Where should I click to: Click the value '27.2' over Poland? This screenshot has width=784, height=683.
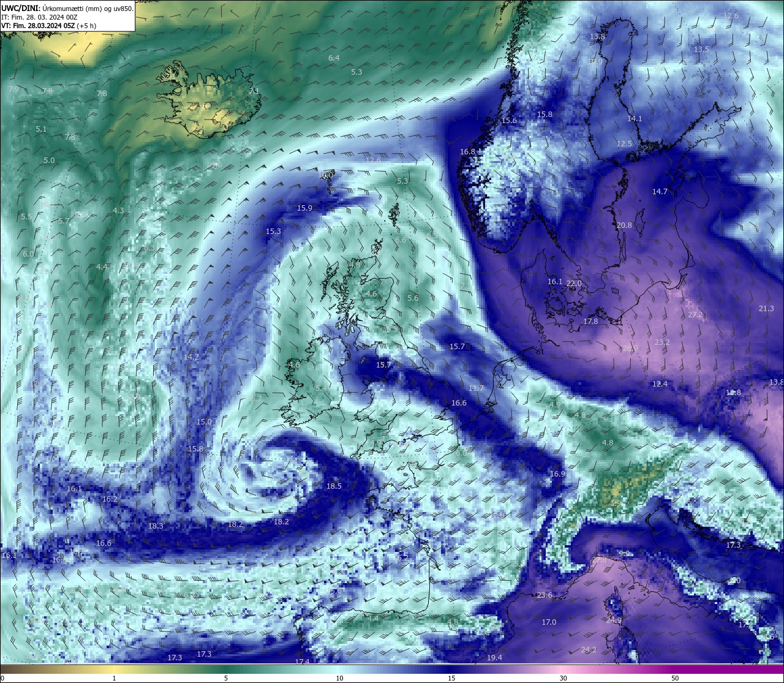click(695, 315)
